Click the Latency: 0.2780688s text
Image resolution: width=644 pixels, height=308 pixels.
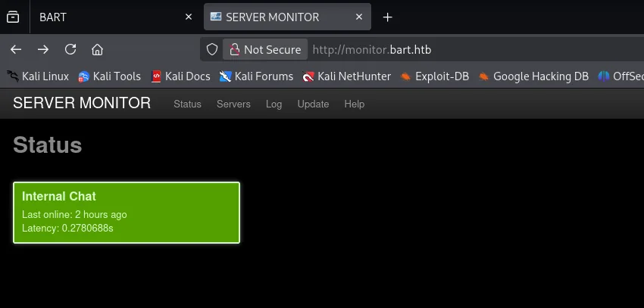click(x=67, y=228)
